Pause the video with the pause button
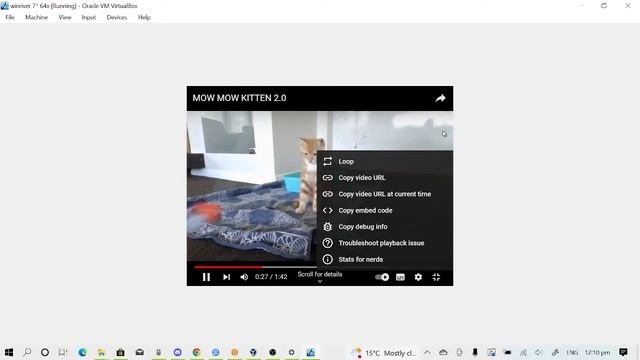 (206, 277)
